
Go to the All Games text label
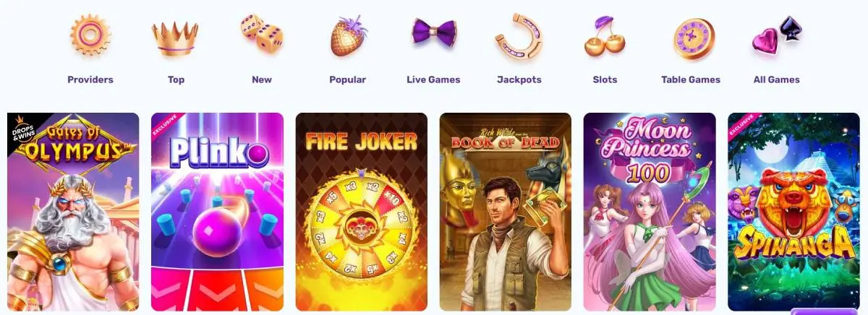777,79
